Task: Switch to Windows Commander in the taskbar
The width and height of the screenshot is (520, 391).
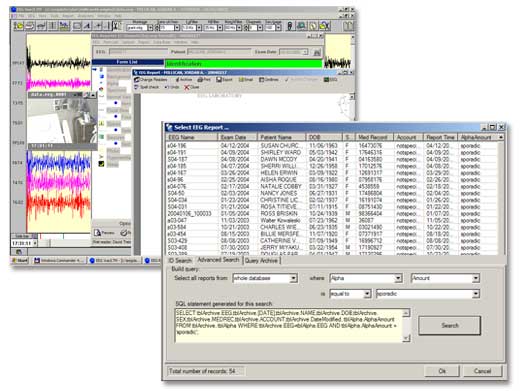Action: click(59, 260)
